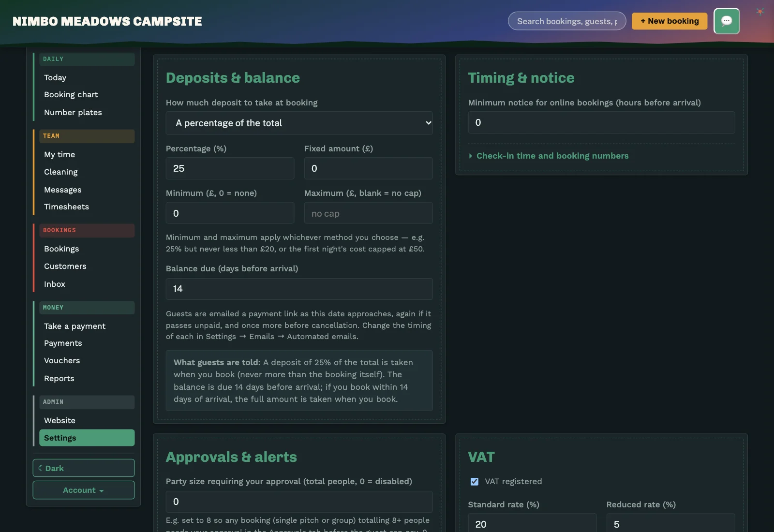Open Booking chart page
Viewport: 774px width, 532px height.
[87, 94]
